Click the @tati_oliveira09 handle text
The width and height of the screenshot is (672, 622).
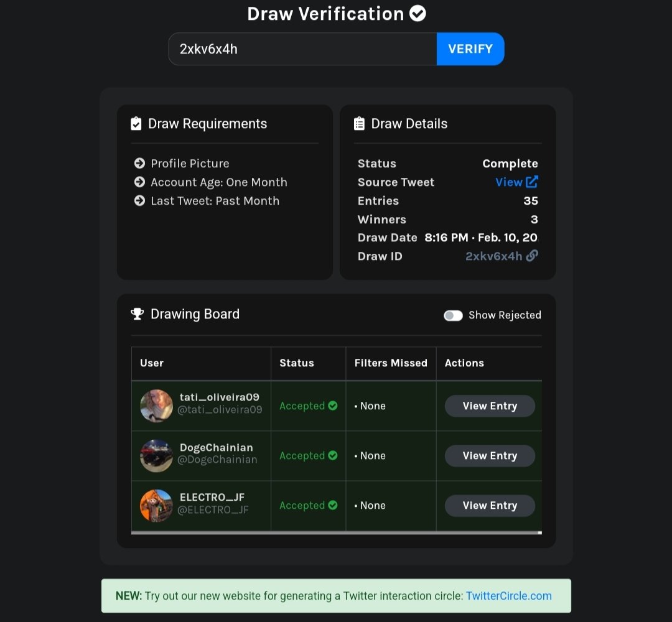[220, 410]
